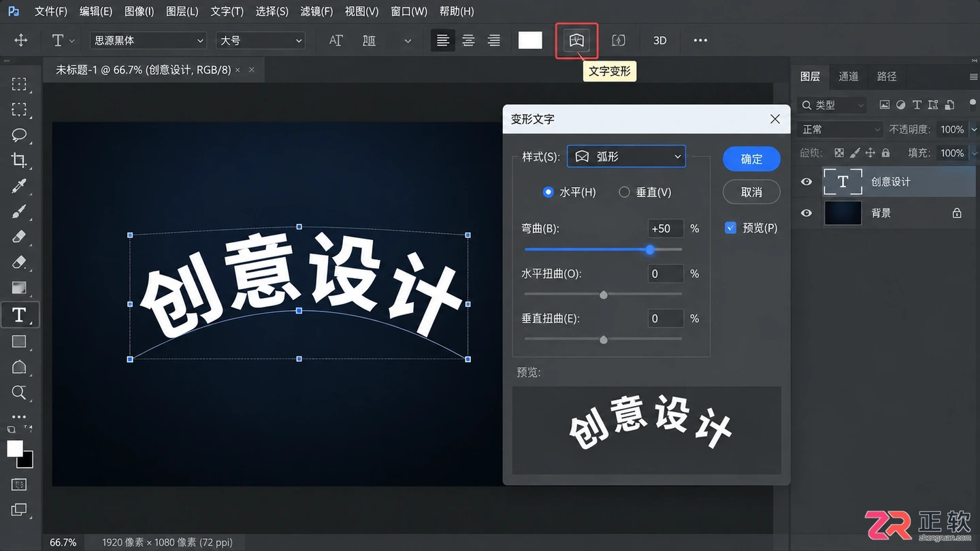Align text right in options bar
This screenshot has width=980, height=551.
pyautogui.click(x=494, y=41)
